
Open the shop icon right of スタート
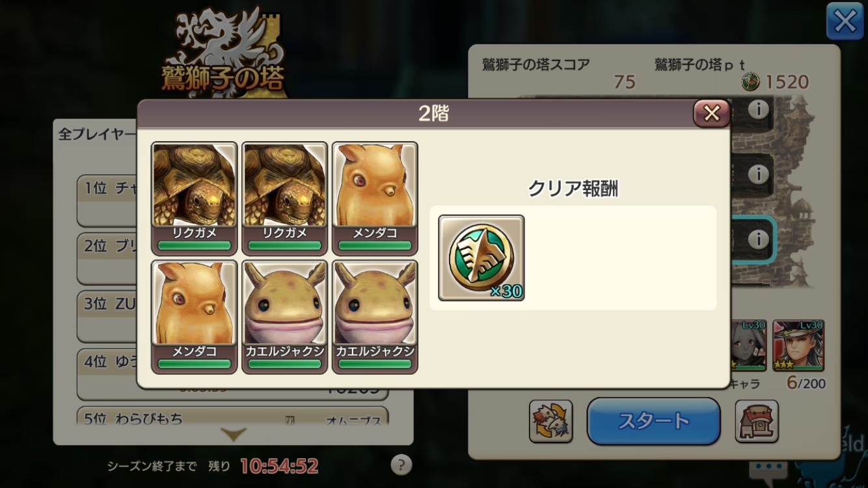(757, 421)
